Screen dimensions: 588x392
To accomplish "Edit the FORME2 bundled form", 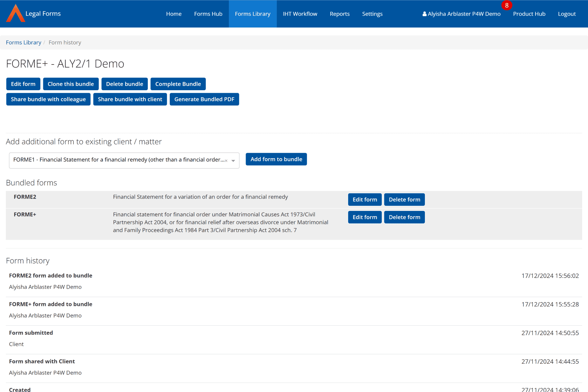I will (x=365, y=199).
